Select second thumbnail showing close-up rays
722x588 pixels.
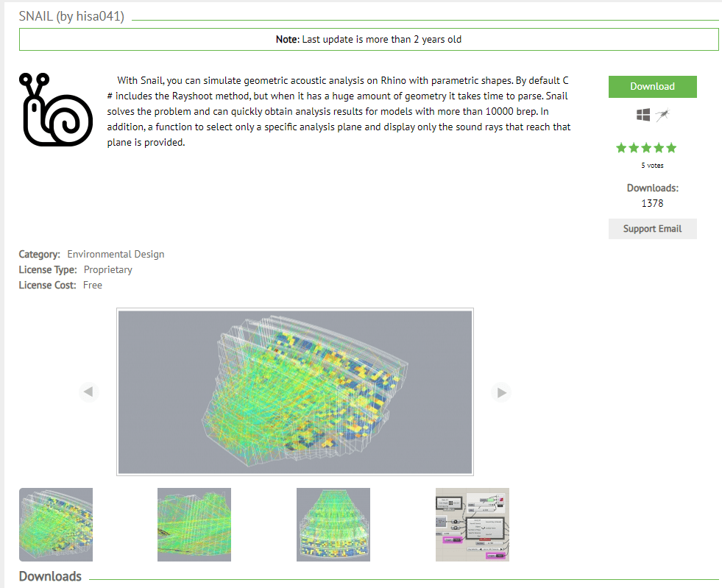click(194, 525)
